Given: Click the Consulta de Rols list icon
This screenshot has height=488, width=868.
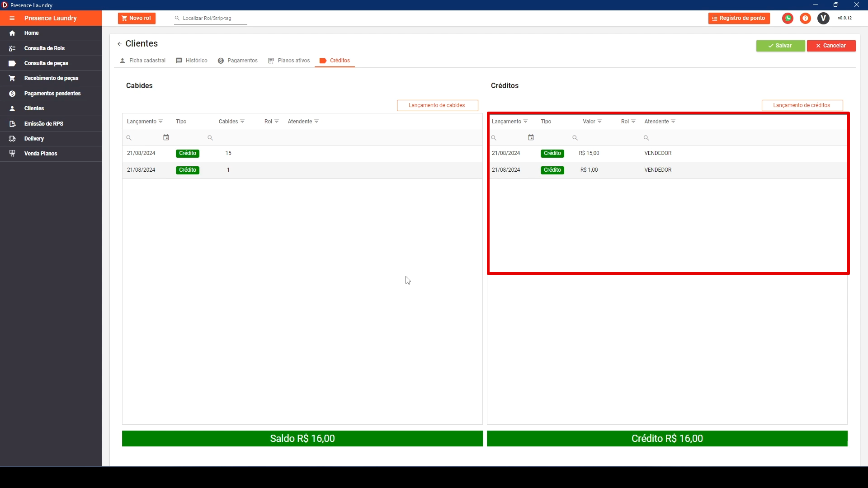Looking at the screenshot, I should [12, 48].
